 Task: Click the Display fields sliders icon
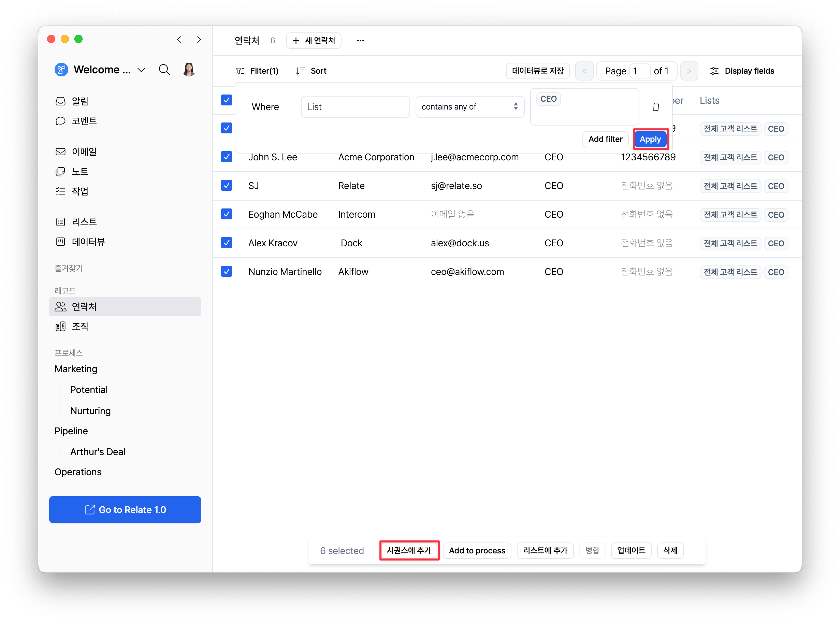714,71
